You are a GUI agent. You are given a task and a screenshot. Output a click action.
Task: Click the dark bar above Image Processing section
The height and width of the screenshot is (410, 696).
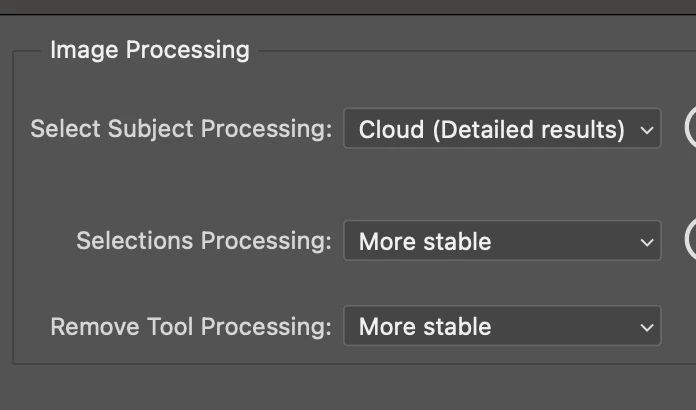[348, 7]
